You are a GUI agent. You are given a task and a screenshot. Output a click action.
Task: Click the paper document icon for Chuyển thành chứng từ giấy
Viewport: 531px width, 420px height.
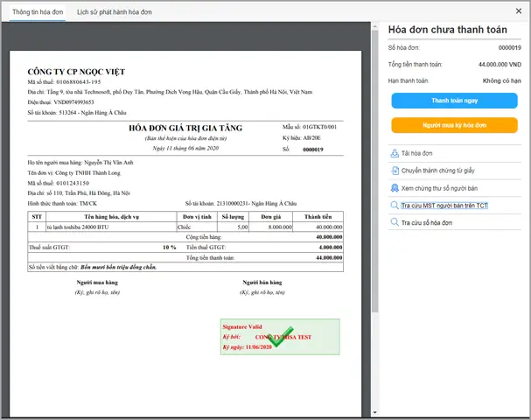pyautogui.click(x=395, y=171)
